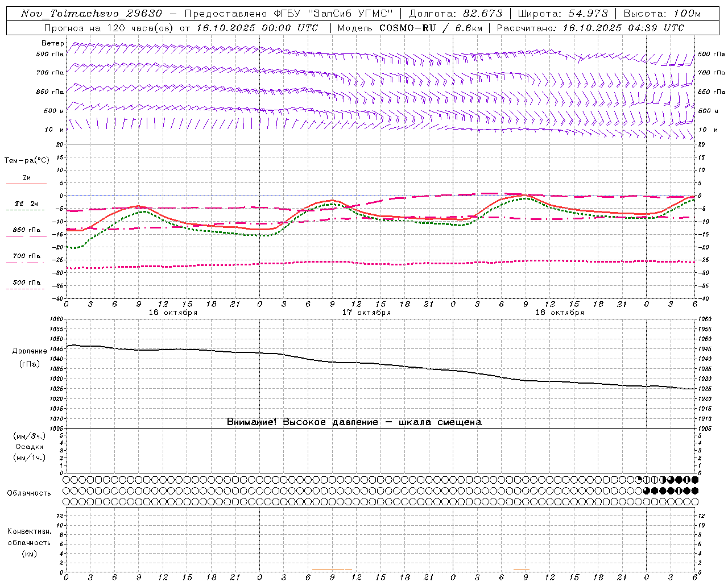Click the Рассчитано: 16.10.2025 04:39 UTC text
Viewport: 728px width, 582px height.
[590, 28]
